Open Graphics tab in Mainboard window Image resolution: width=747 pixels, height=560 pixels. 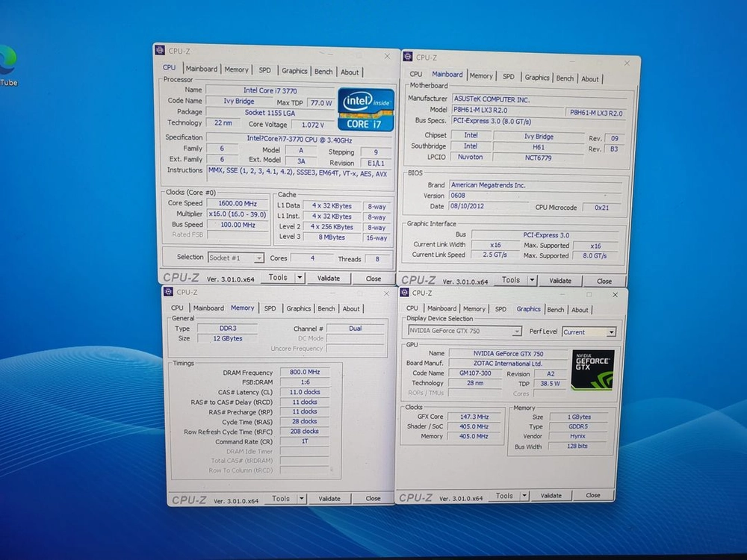[x=537, y=77]
